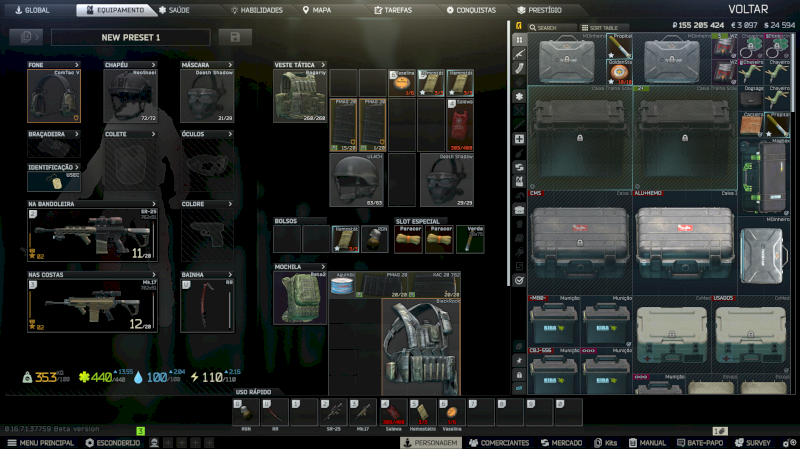Click the RGN grenade in pockets

375,239
